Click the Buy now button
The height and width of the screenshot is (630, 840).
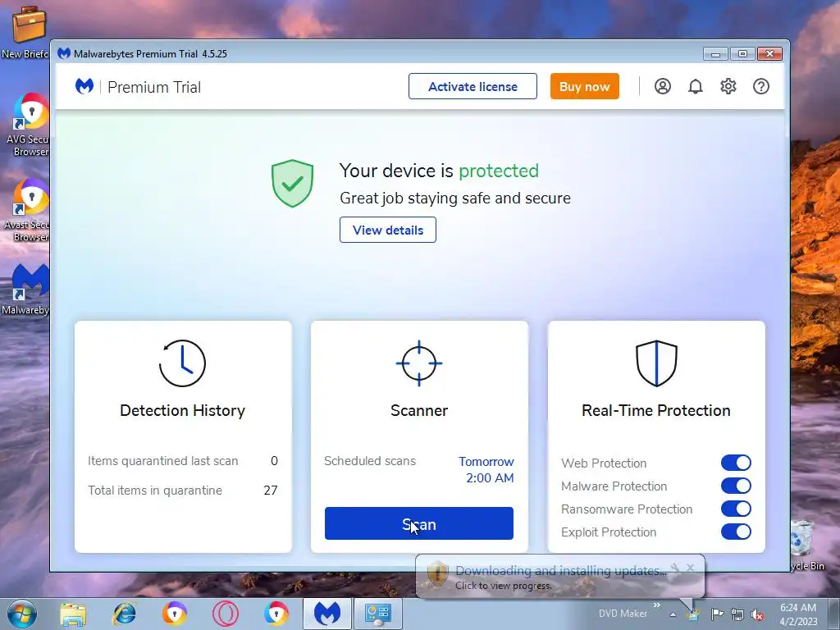click(584, 86)
